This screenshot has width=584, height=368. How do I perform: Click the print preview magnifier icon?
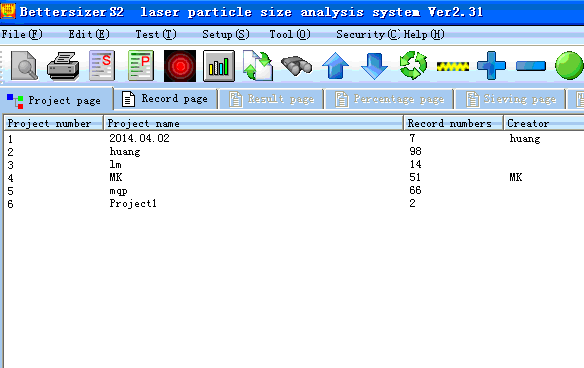24,66
